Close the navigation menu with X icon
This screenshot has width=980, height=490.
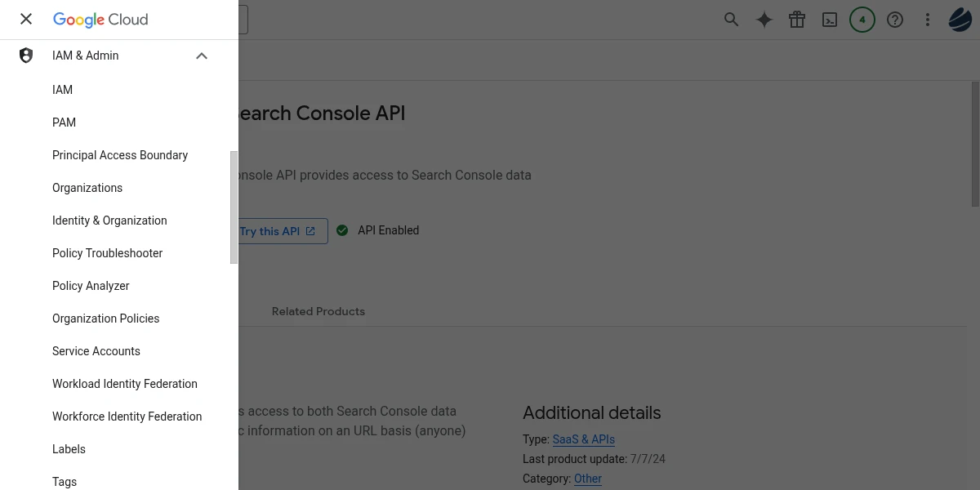pyautogui.click(x=26, y=20)
